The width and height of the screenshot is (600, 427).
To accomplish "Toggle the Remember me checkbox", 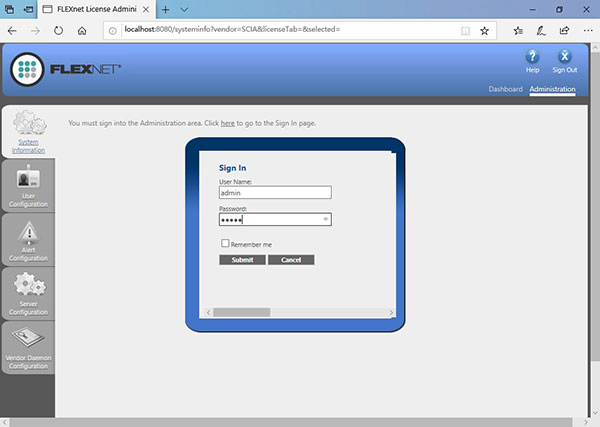I will point(225,243).
